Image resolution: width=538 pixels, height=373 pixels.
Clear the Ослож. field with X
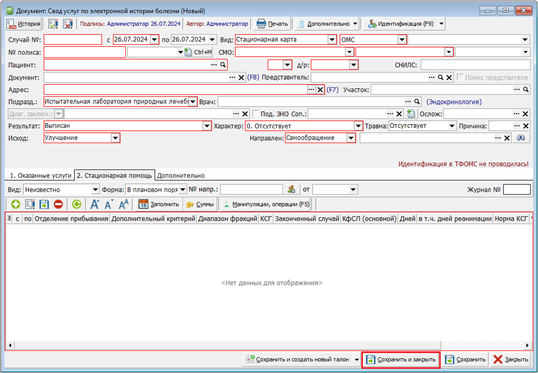525,114
